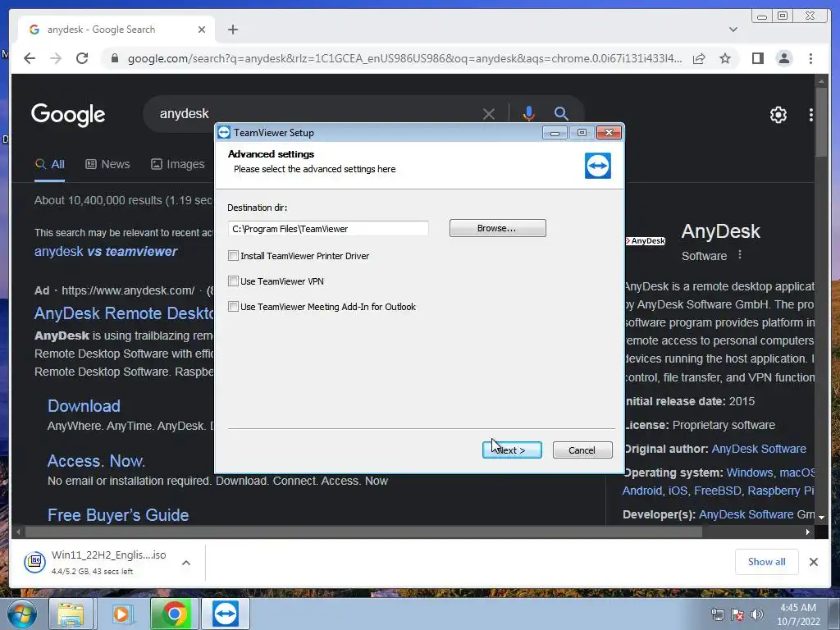Click the site lock icon in the address bar
The width and height of the screenshot is (840, 630).
click(x=115, y=58)
